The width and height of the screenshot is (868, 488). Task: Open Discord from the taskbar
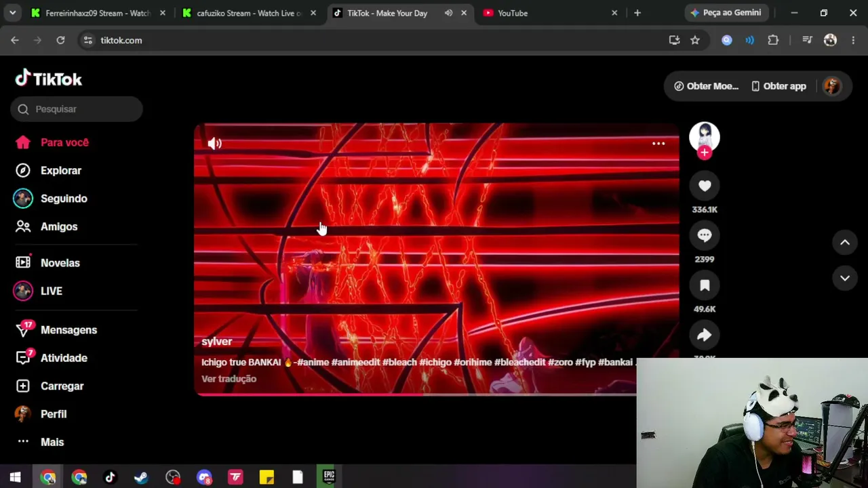204,477
